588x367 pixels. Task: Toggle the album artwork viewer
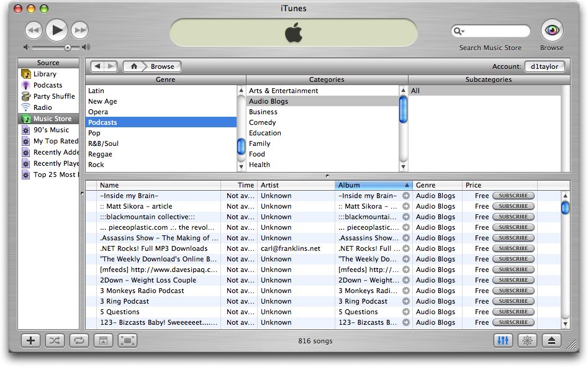point(103,340)
